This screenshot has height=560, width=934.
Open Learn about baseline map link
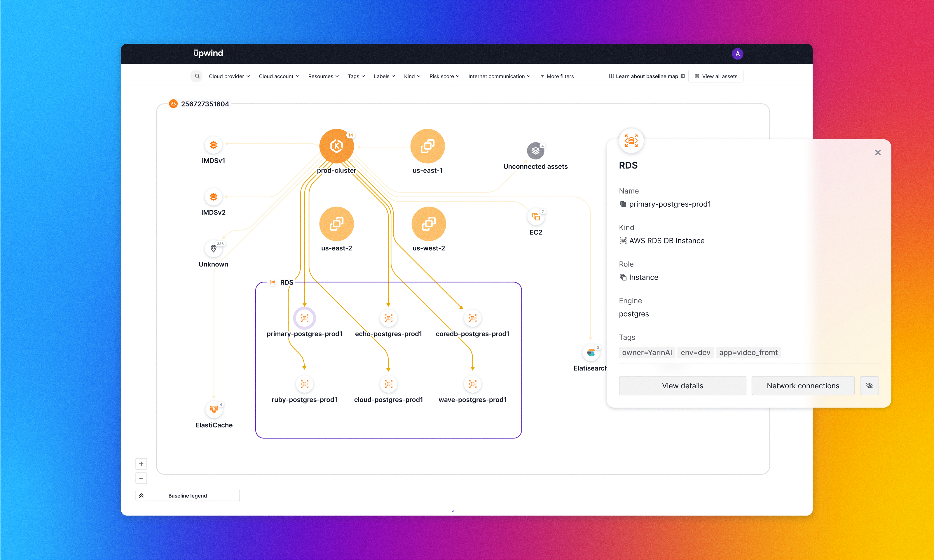646,76
